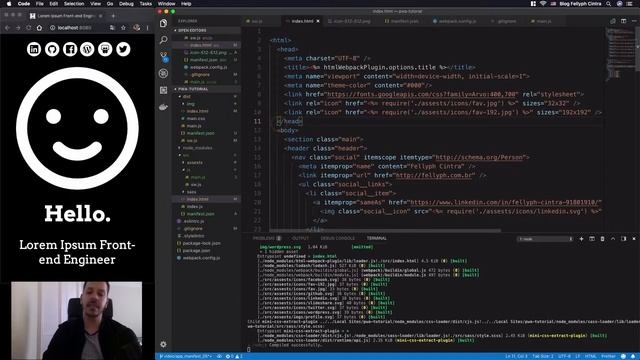Open the Debug menu

[126, 4]
